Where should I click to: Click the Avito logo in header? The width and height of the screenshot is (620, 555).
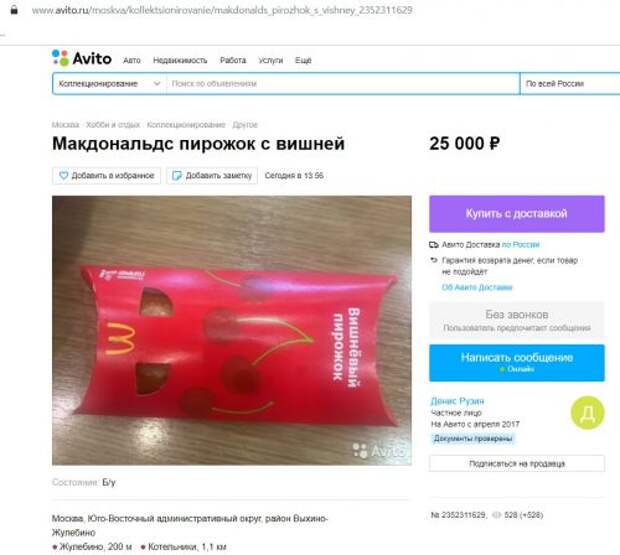[82, 59]
